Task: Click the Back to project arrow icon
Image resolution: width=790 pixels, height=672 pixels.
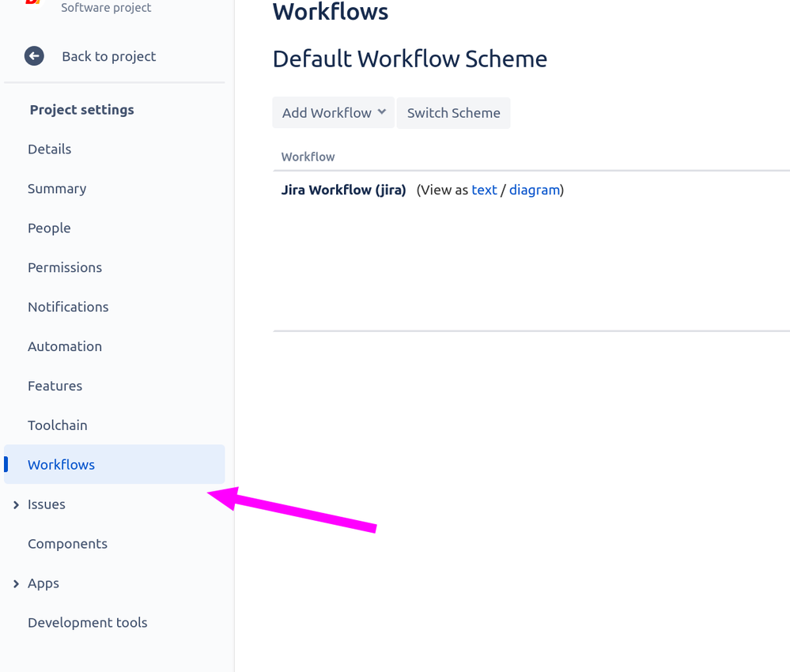Action: pyautogui.click(x=34, y=56)
